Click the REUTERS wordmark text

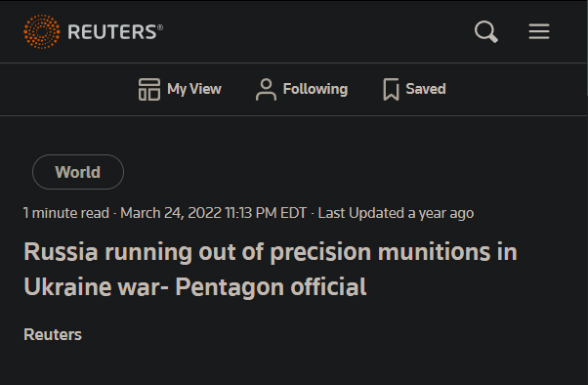pos(112,32)
